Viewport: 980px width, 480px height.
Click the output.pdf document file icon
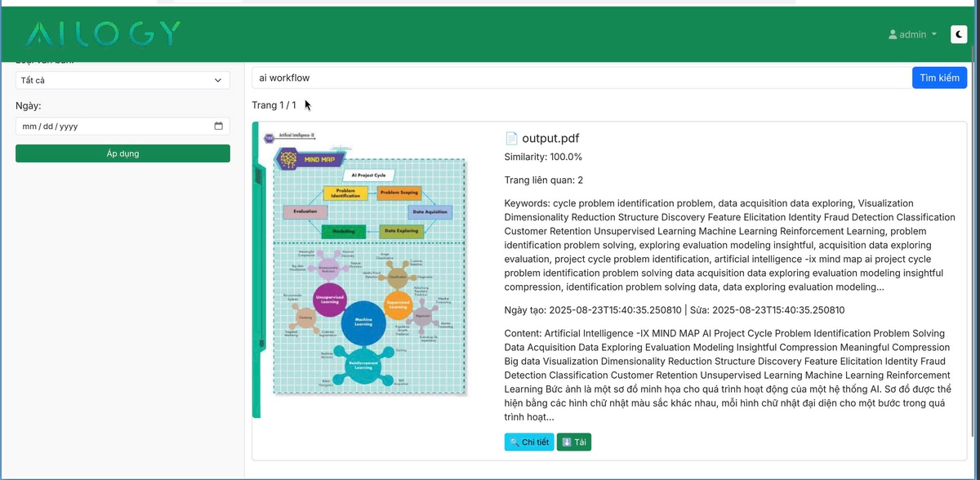(511, 138)
